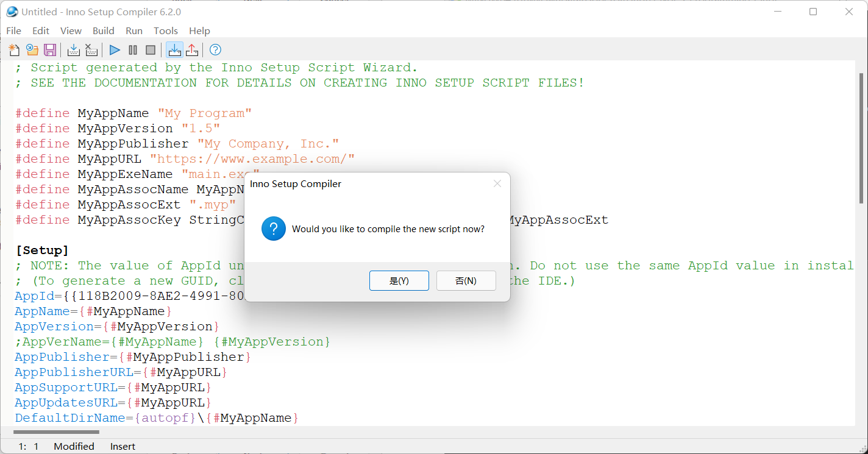
Task: Click the "My Company, Inc." string
Action: (x=268, y=144)
